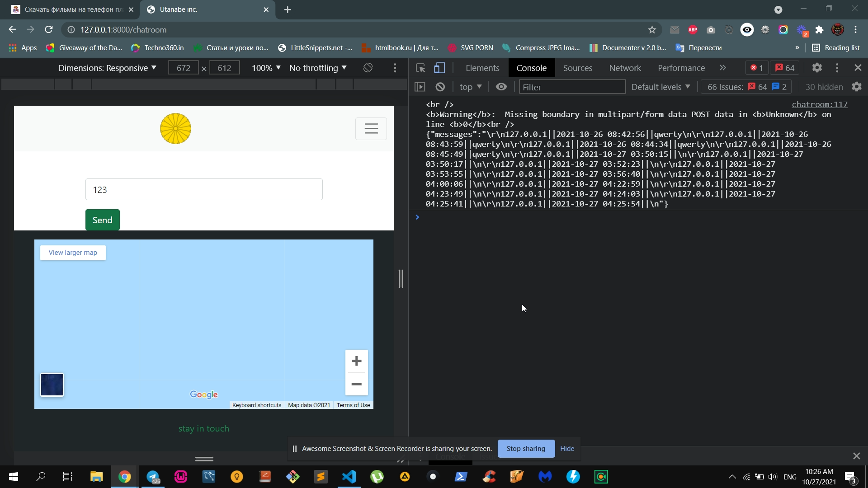This screenshot has width=868, height=488.
Task: Show the console sidebar
Action: click(420, 87)
